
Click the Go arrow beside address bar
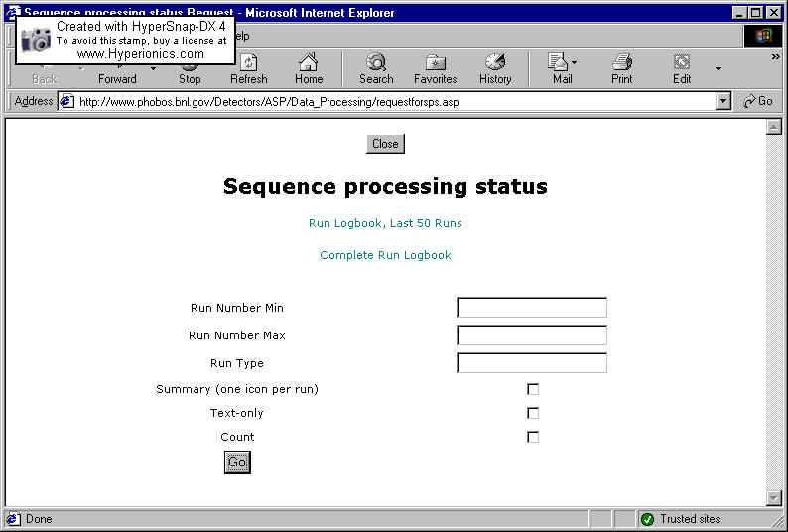pos(758,101)
